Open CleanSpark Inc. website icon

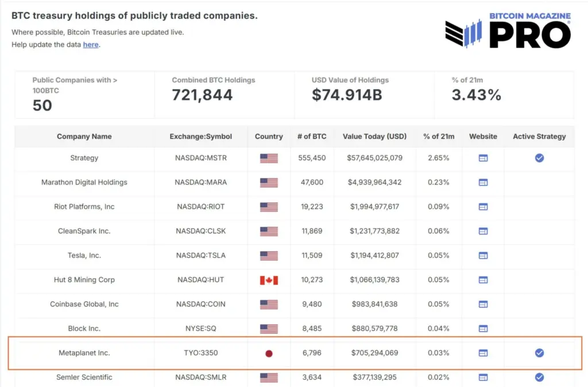point(483,231)
